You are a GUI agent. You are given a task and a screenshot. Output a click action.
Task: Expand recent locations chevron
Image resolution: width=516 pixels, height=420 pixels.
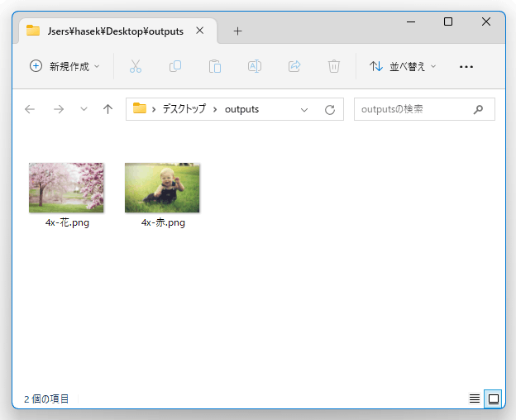tap(84, 109)
